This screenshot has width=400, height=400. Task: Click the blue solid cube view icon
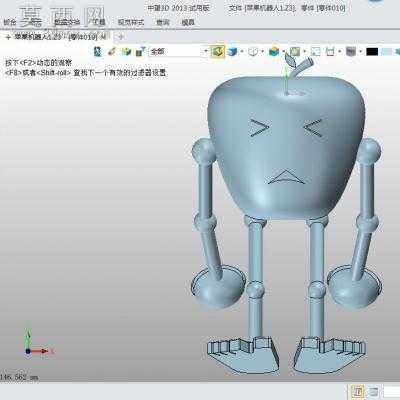click(232, 52)
